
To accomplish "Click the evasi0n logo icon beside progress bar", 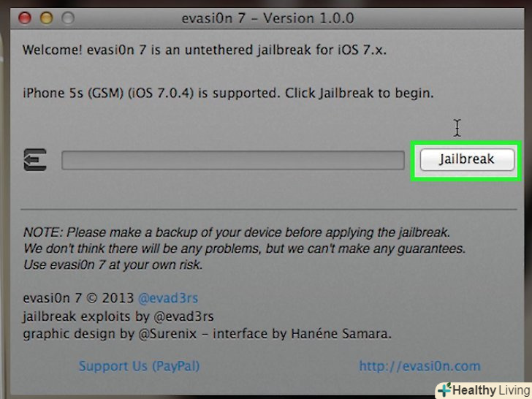I will tap(35, 159).
